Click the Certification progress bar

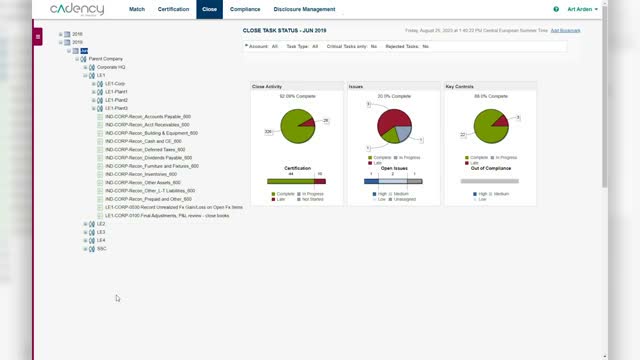point(296,181)
